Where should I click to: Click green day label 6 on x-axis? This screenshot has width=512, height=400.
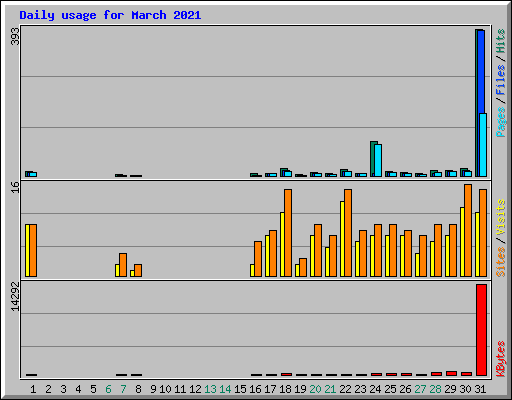point(108,389)
